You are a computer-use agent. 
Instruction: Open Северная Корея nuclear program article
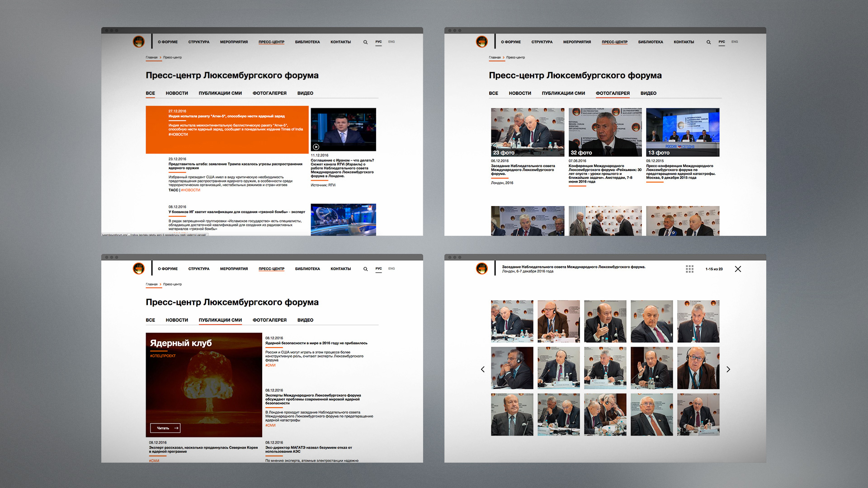point(203,450)
